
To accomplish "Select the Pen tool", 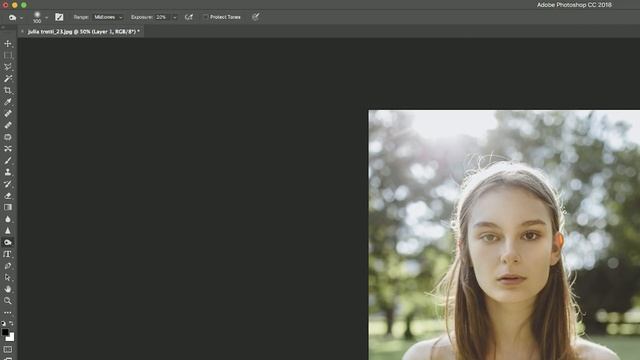I will point(8,266).
